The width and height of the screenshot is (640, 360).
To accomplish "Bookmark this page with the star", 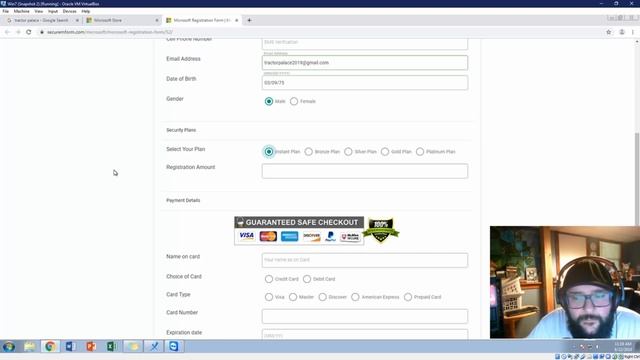I will tap(609, 32).
